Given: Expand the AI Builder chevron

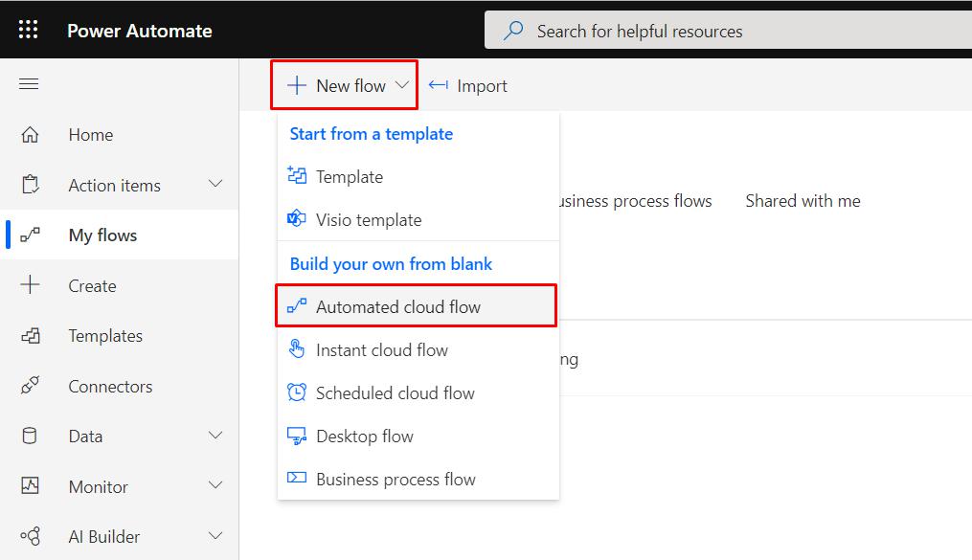Looking at the screenshot, I should point(215,536).
